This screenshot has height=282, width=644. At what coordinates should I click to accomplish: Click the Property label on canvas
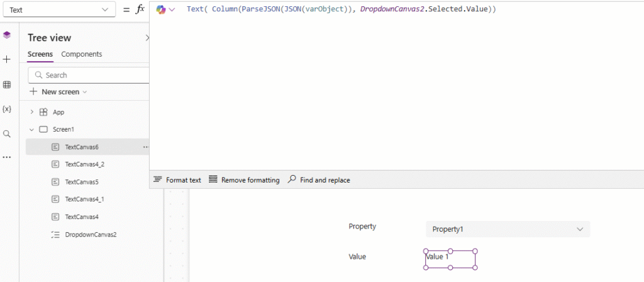(x=362, y=227)
